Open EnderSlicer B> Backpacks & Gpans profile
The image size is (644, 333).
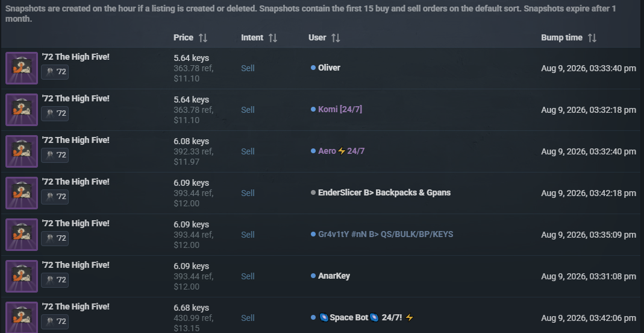pyautogui.click(x=384, y=192)
